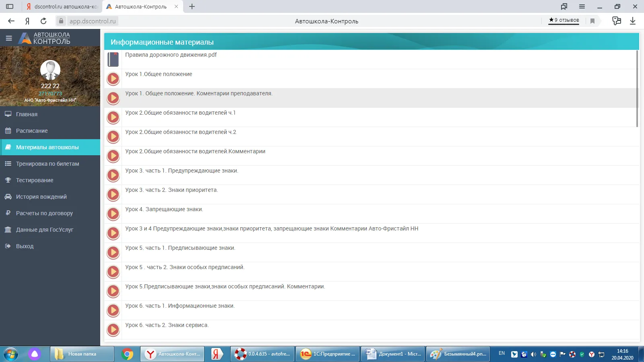Open browser main menu icon
This screenshot has height=362, width=644.
(582, 6)
